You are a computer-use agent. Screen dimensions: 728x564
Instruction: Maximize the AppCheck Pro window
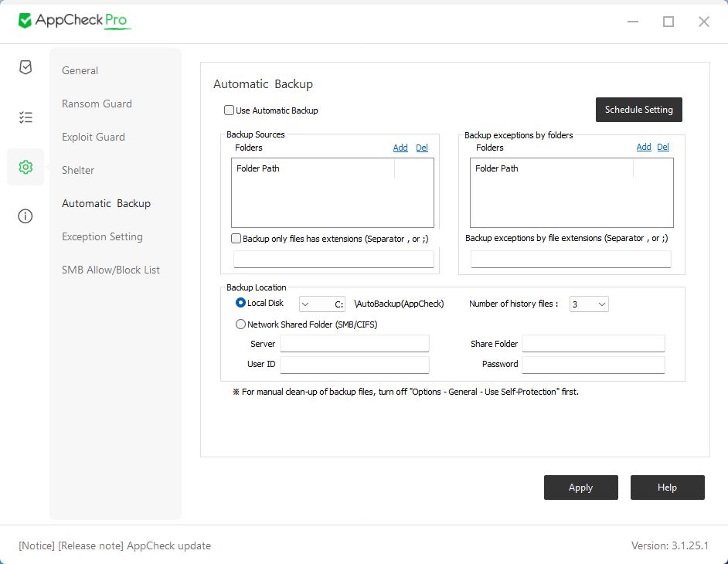tap(668, 22)
